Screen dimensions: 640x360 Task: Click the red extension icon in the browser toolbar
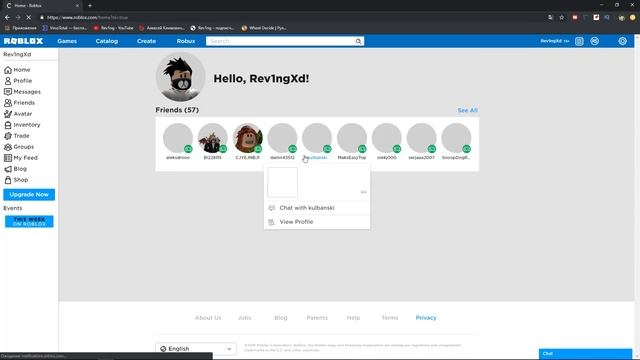coord(575,18)
